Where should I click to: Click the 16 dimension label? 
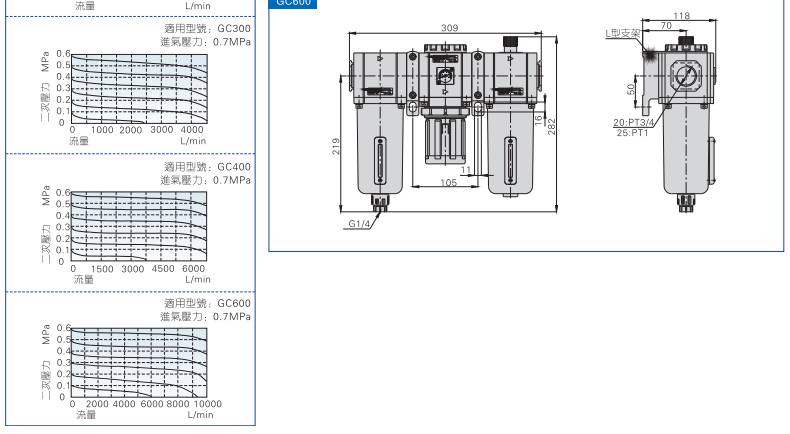coord(539,120)
